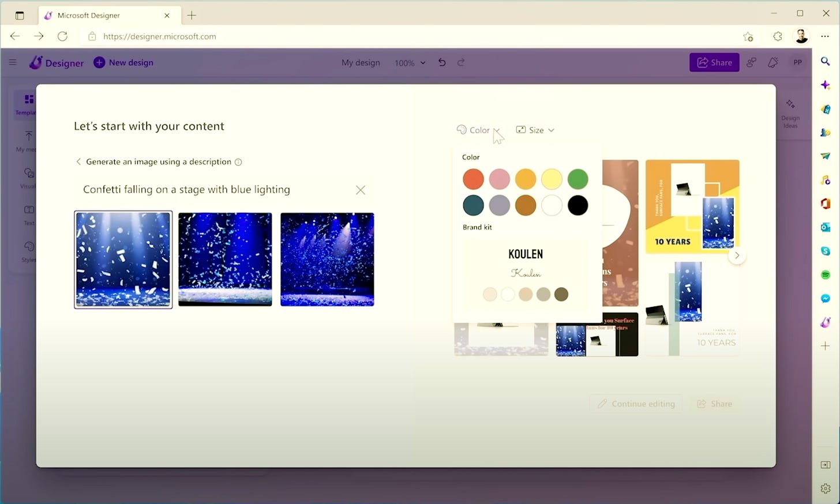840x504 pixels.
Task: Show next design suggestions with arrow
Action: [737, 255]
